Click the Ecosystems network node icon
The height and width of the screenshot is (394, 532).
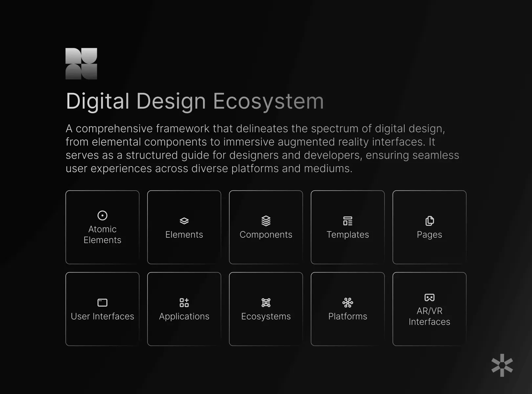[x=266, y=302]
